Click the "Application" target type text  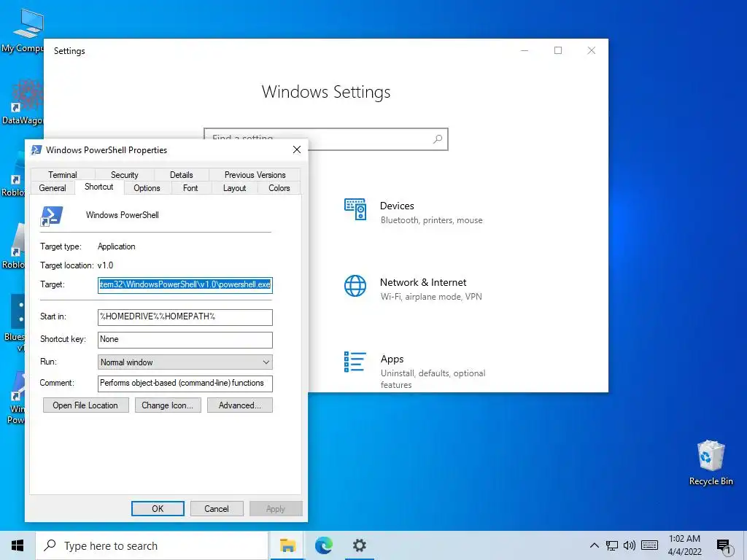116,246
